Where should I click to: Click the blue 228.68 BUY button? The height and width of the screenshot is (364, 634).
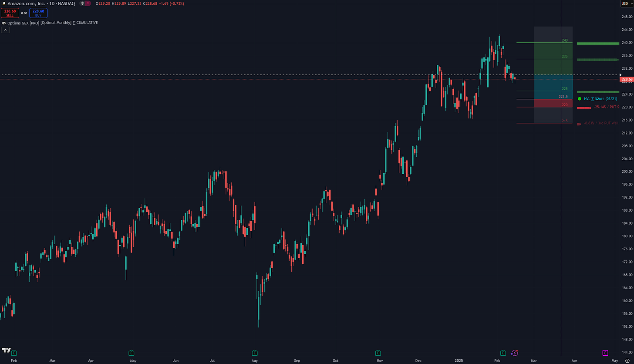click(38, 13)
